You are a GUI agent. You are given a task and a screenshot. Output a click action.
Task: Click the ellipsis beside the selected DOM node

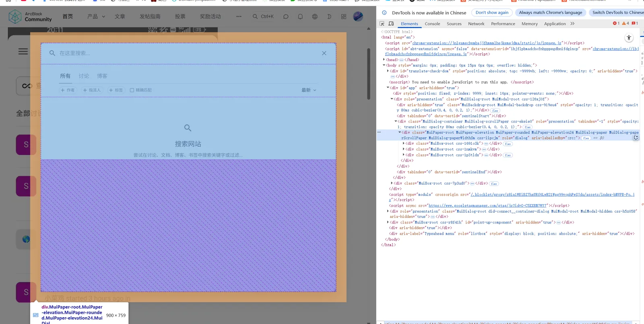(379, 132)
